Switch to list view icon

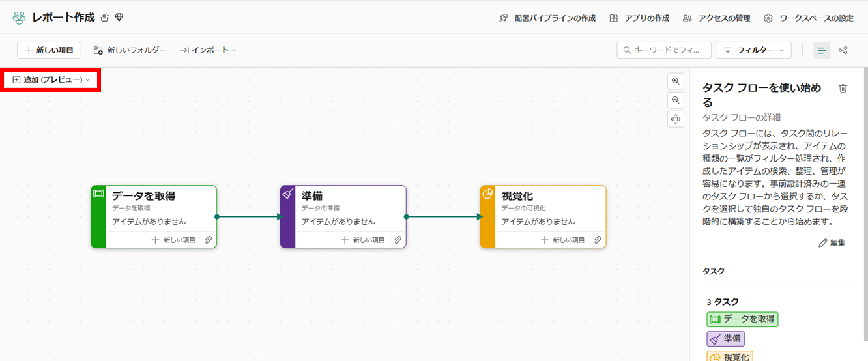(x=822, y=50)
